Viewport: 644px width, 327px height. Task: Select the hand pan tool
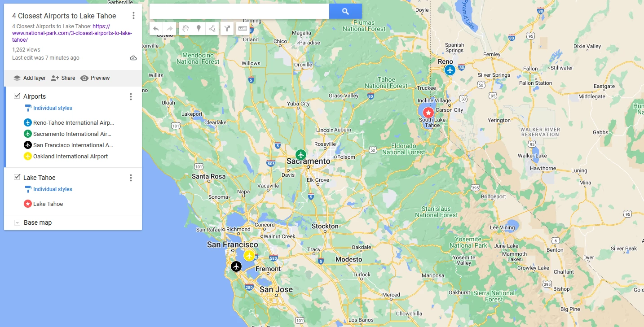click(185, 29)
